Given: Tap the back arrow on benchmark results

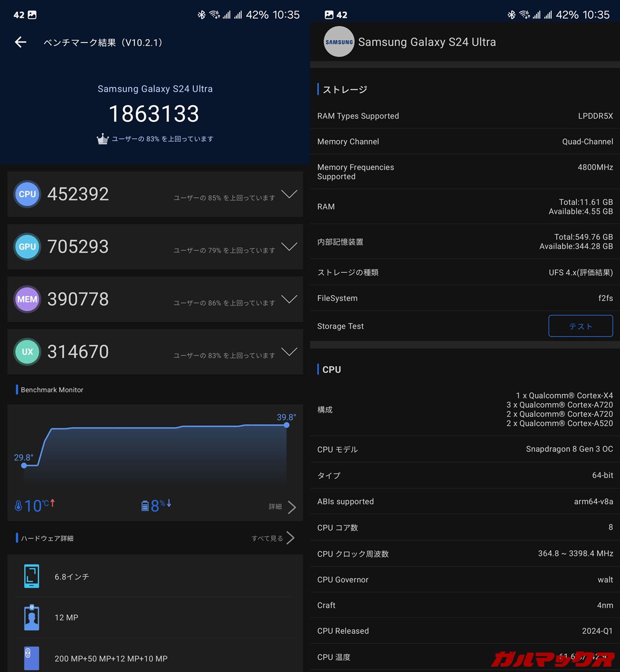Looking at the screenshot, I should click(20, 43).
